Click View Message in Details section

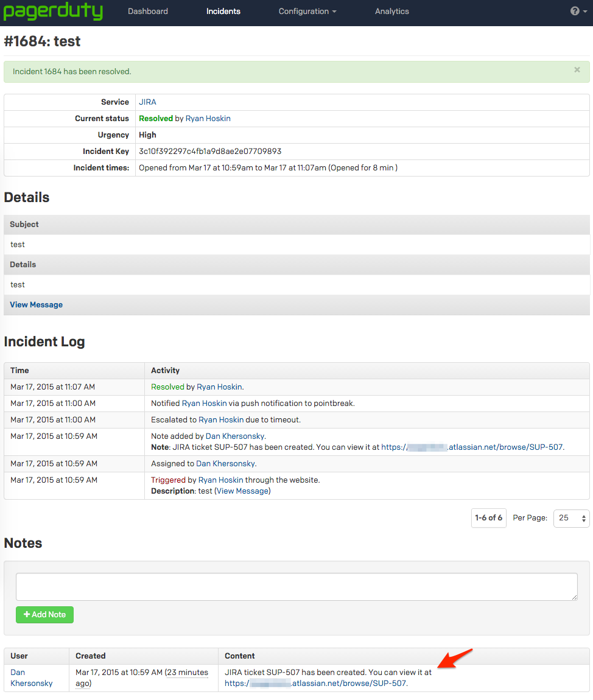36,304
